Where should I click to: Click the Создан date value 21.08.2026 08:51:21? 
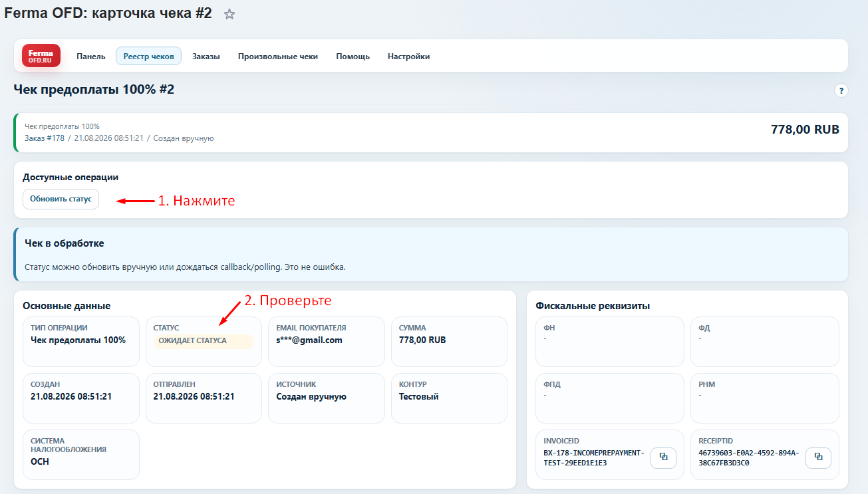[x=71, y=396]
